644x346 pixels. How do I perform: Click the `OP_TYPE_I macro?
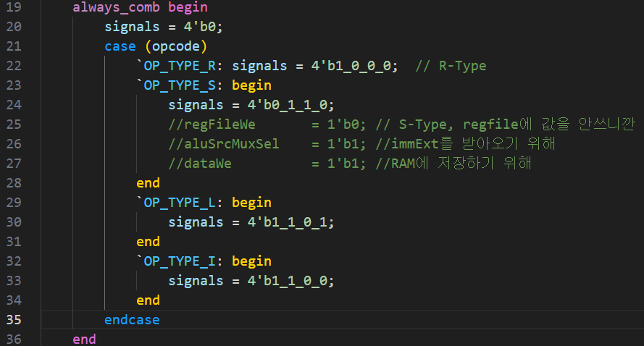pos(176,261)
